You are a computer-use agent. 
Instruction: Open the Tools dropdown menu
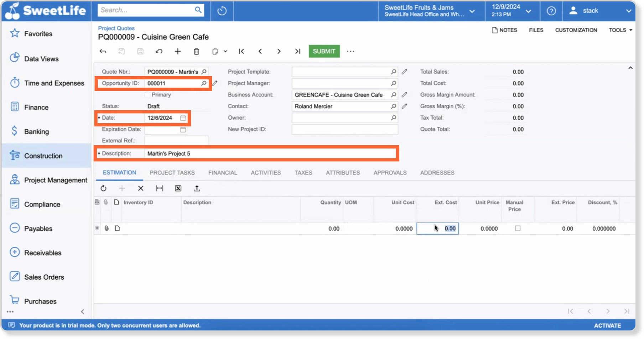pyautogui.click(x=620, y=30)
